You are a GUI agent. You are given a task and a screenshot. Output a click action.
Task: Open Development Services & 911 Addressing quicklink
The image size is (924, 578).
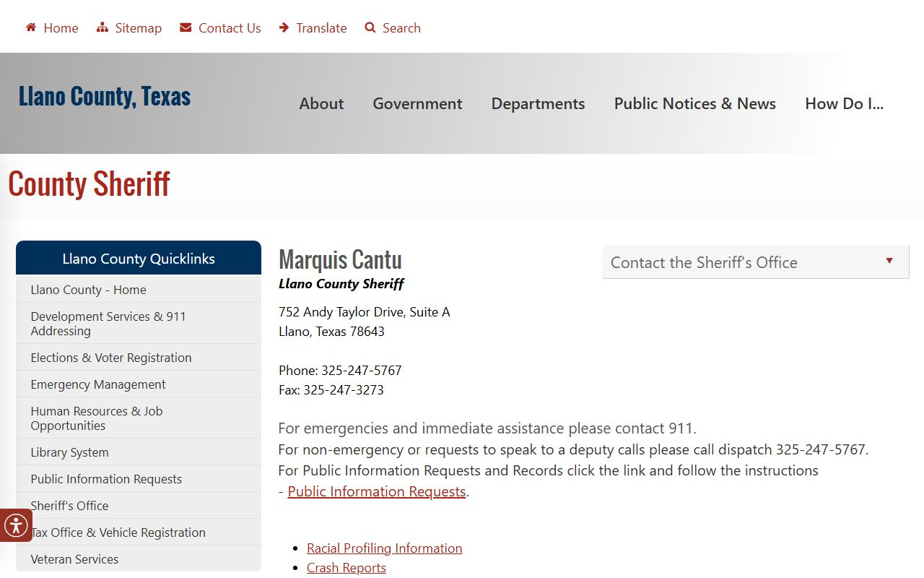(x=139, y=324)
